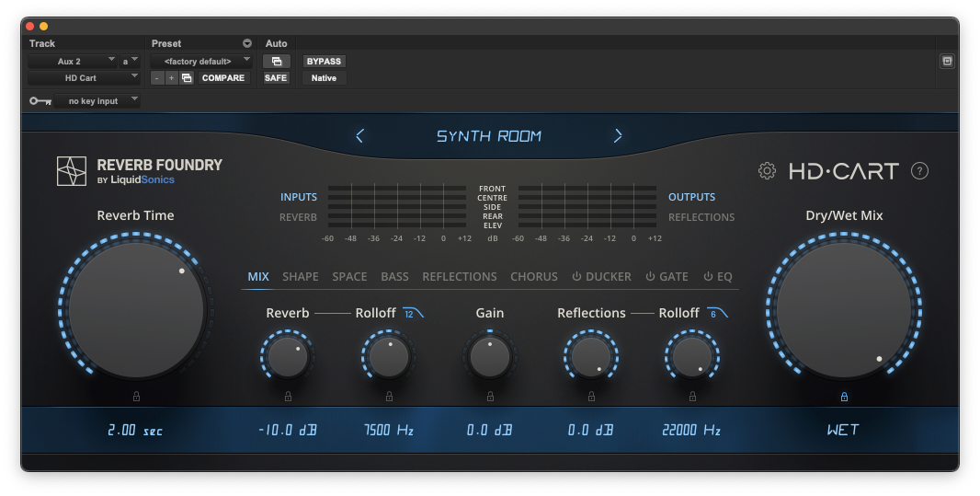Toggle the GATE power icon
Screen dimensions: 980x496
pyautogui.click(x=650, y=276)
